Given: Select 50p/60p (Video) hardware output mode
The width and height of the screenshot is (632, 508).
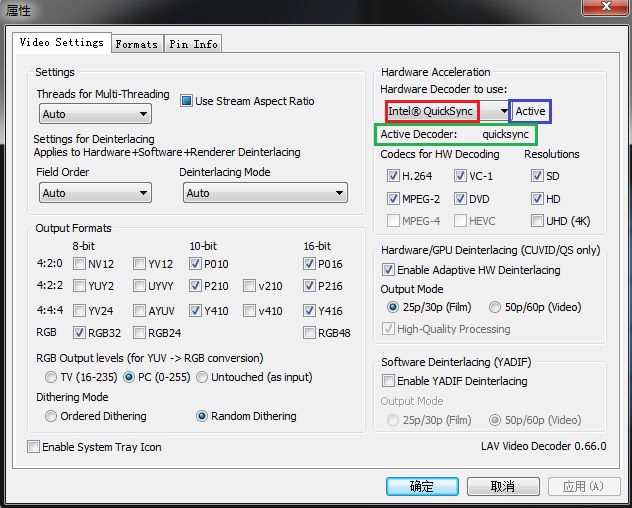Looking at the screenshot, I should click(x=495, y=308).
